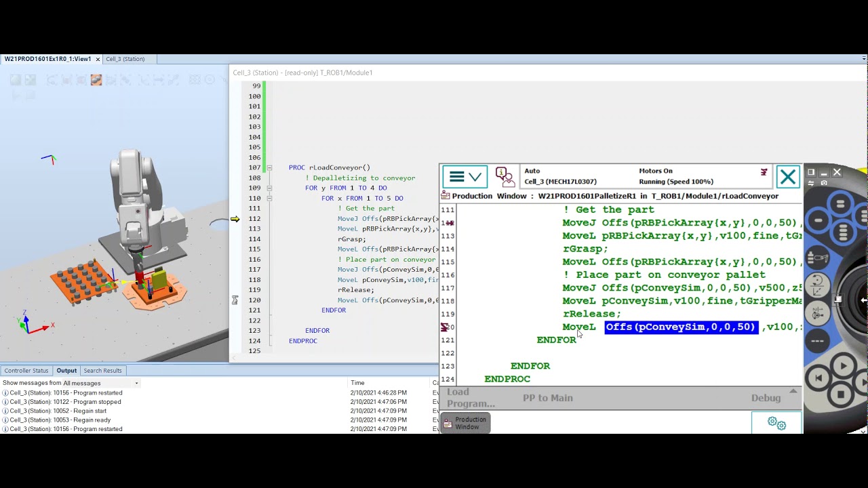Close the FlexPendant Production Window view

[787, 178]
